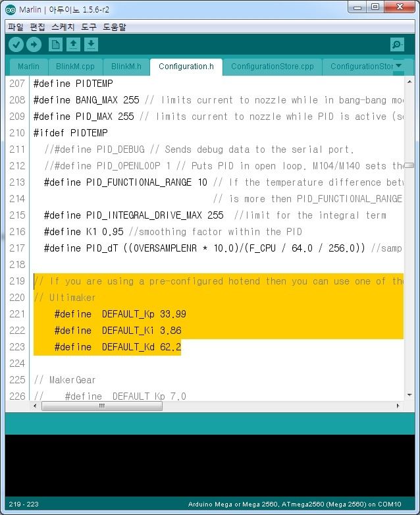This screenshot has width=420, height=515.
Task: Click the pre-configured hotend comment on line 219
Action: point(219,281)
